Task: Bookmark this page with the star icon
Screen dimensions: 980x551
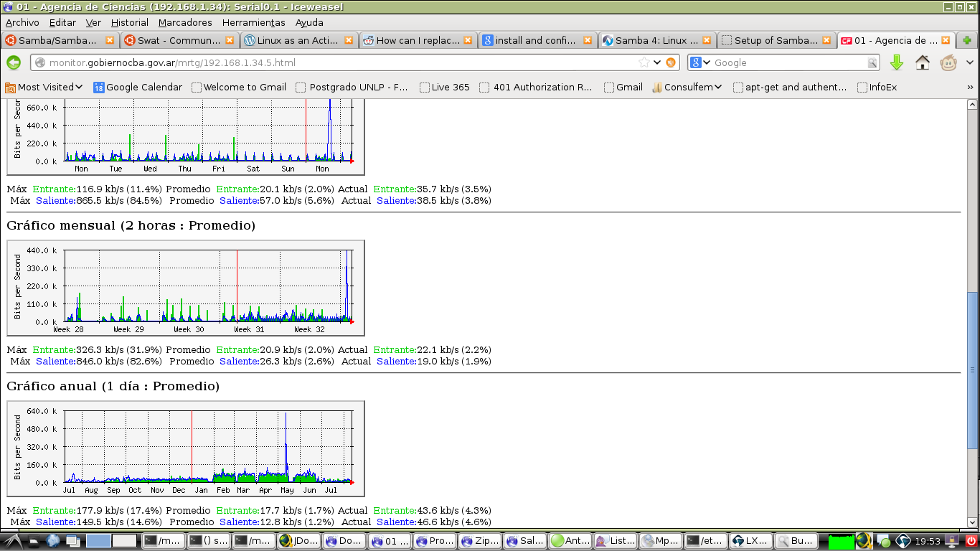Action: (x=644, y=62)
